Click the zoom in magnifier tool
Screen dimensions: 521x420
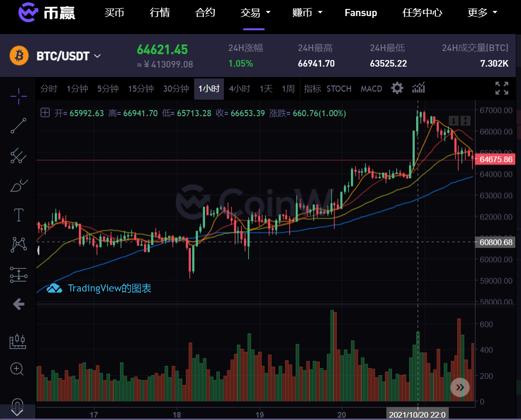[x=17, y=369]
